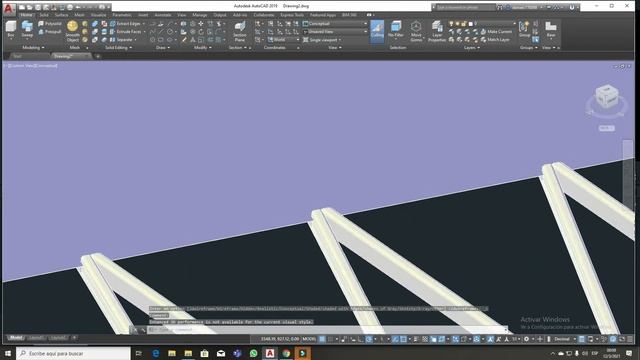Switch to the Solid ribbon tab

[x=44, y=15]
